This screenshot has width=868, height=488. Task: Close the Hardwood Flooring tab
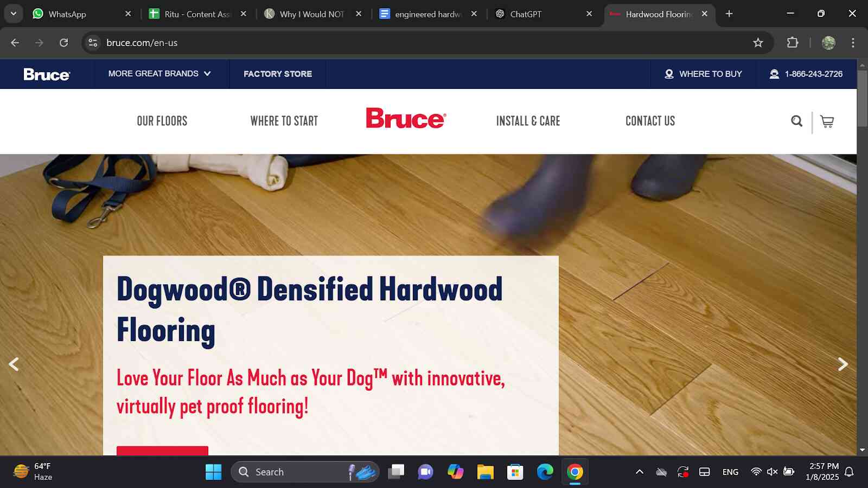point(704,14)
